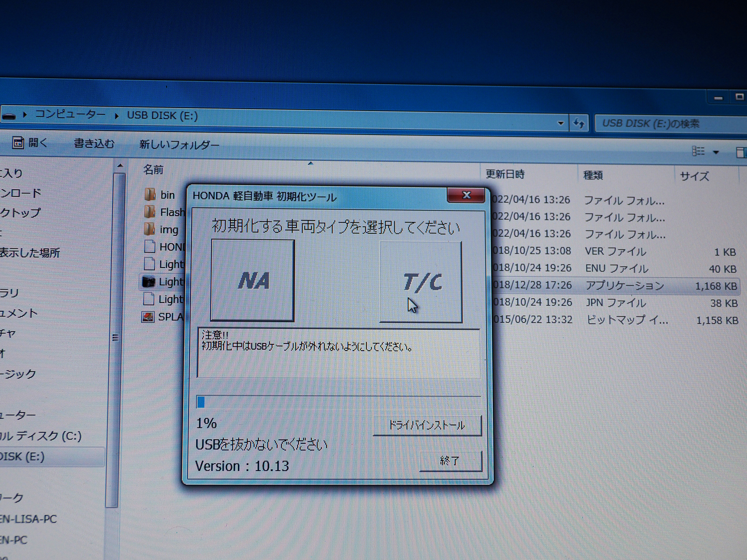Select the SPLA bitmap file icon

coord(148,317)
